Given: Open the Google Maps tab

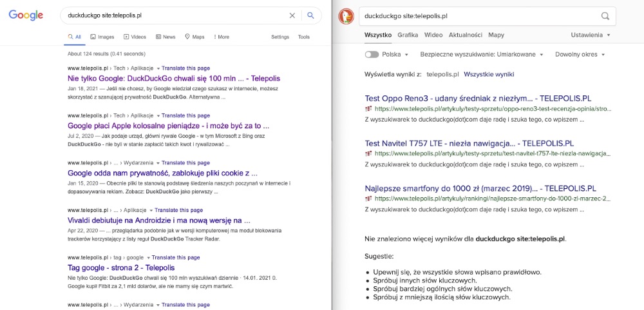Looking at the screenshot, I should point(194,37).
